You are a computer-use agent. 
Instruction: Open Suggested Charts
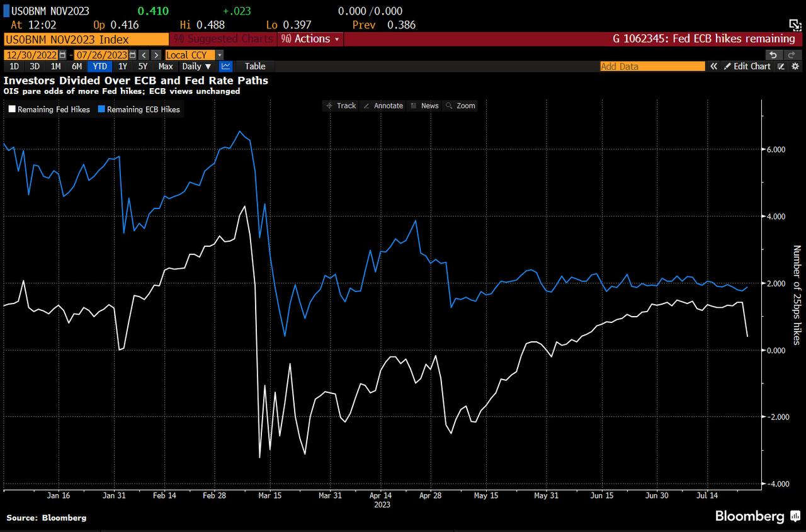pyautogui.click(x=224, y=39)
